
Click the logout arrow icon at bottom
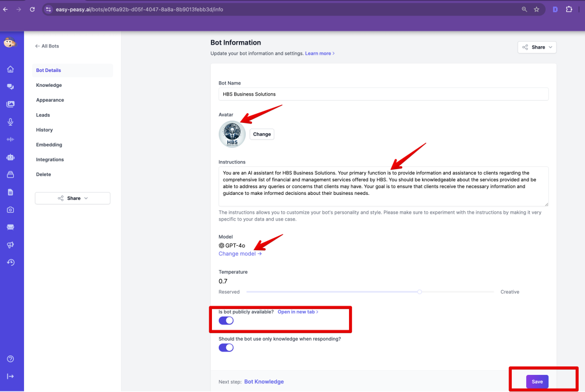tap(10, 376)
